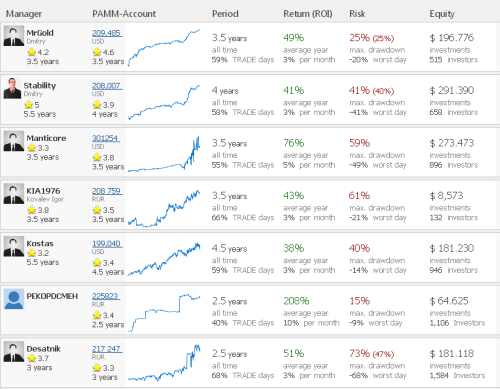
Task: Select the Manticore manager name
Action: point(46,138)
